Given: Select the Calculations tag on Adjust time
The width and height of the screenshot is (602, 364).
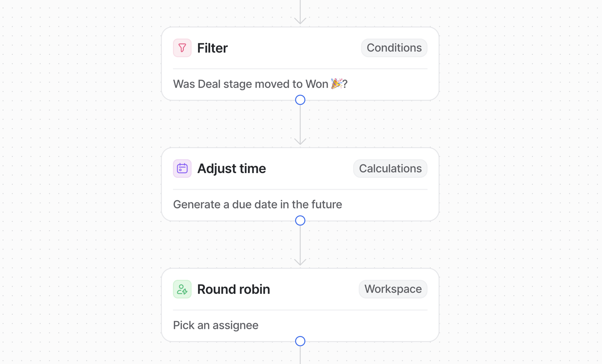Looking at the screenshot, I should coord(390,168).
